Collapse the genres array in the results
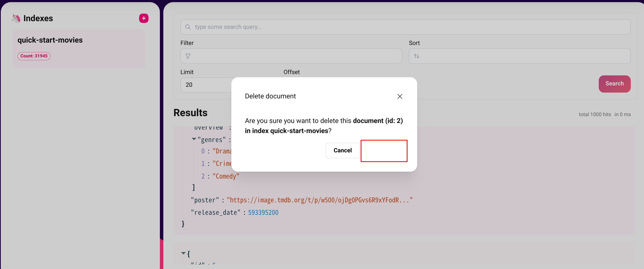This screenshot has width=644, height=269. (194, 139)
